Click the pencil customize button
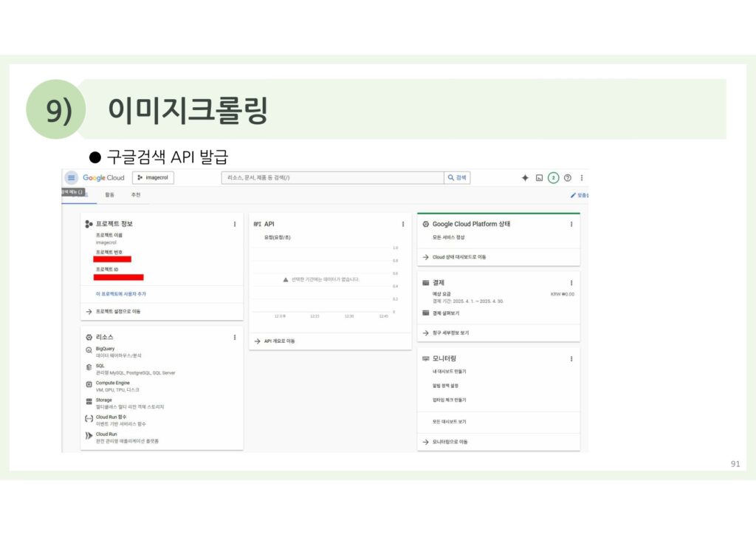Image resolution: width=756 pixels, height=535 pixels. 579,195
